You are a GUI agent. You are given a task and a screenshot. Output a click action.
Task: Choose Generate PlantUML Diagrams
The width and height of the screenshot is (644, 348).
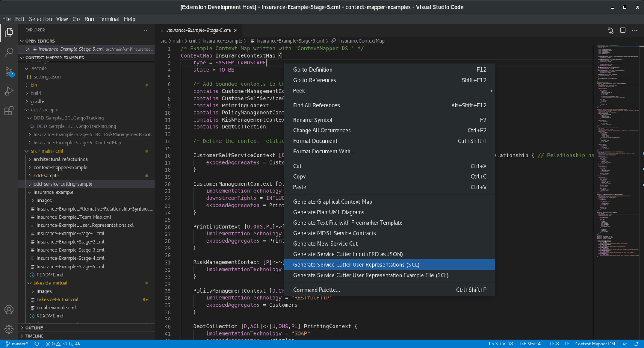(x=389, y=212)
